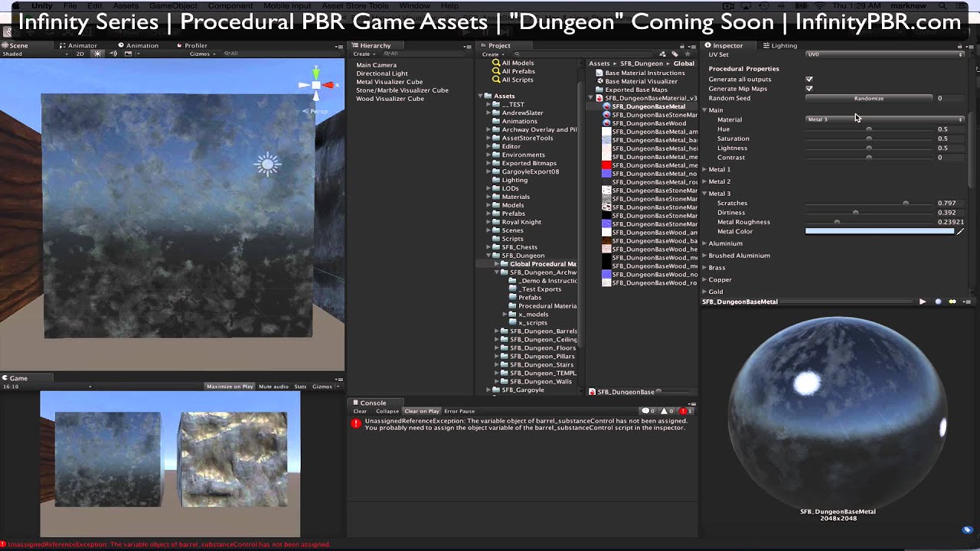Click Clear button in Console
Image resolution: width=980 pixels, height=551 pixels.
pos(360,411)
